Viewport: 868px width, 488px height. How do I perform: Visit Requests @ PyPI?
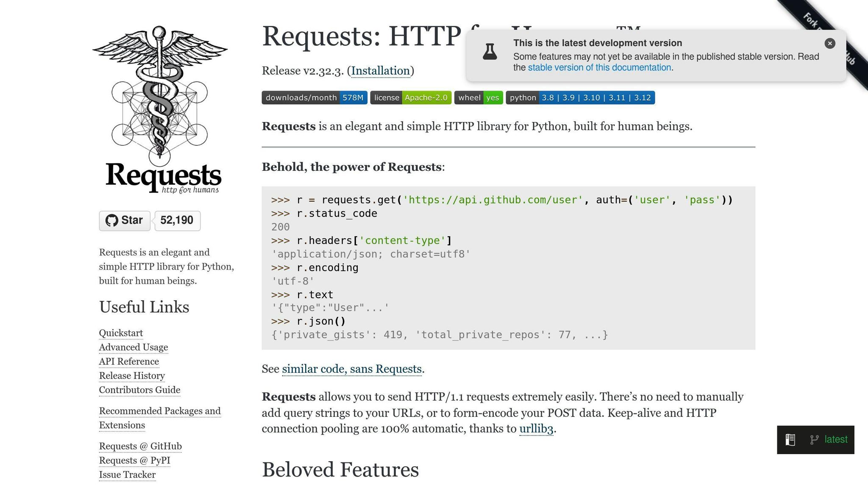click(134, 460)
